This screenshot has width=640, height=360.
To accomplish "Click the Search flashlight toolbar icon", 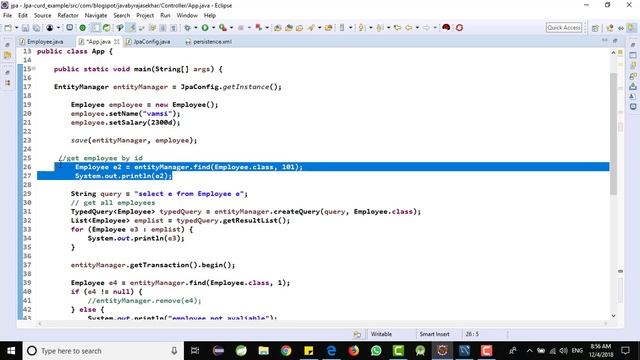I will click(311, 28).
